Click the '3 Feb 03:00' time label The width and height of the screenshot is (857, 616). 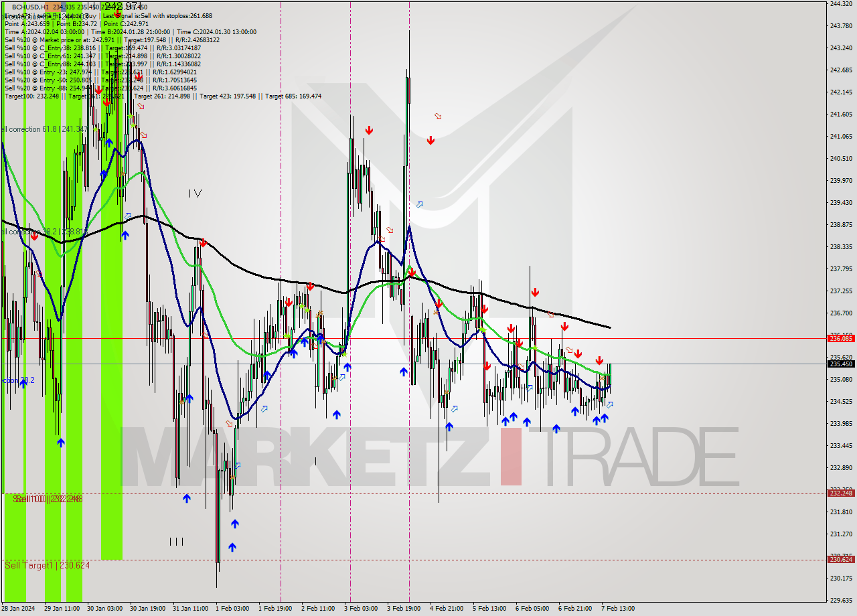pos(360,609)
